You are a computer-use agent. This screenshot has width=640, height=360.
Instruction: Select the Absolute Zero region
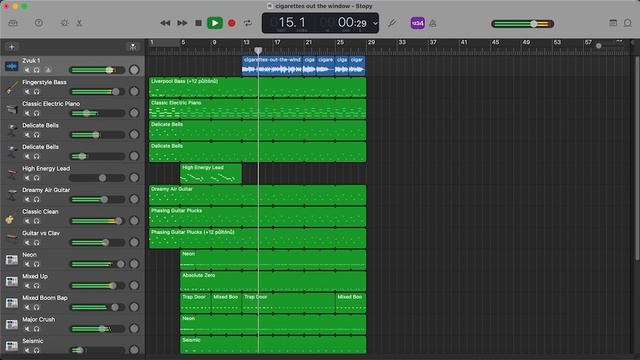click(273, 281)
